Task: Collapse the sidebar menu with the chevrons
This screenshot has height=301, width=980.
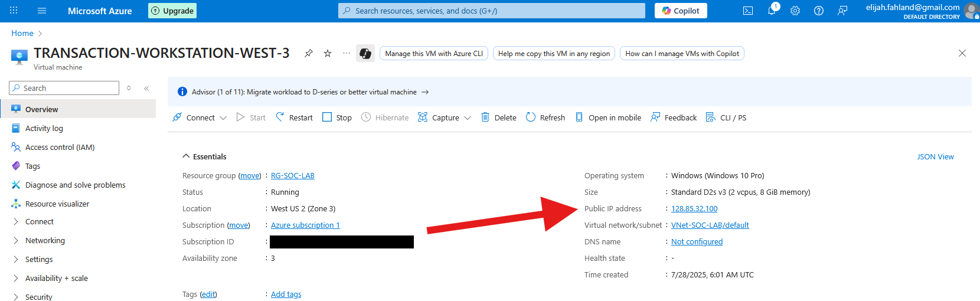Action: click(146, 88)
